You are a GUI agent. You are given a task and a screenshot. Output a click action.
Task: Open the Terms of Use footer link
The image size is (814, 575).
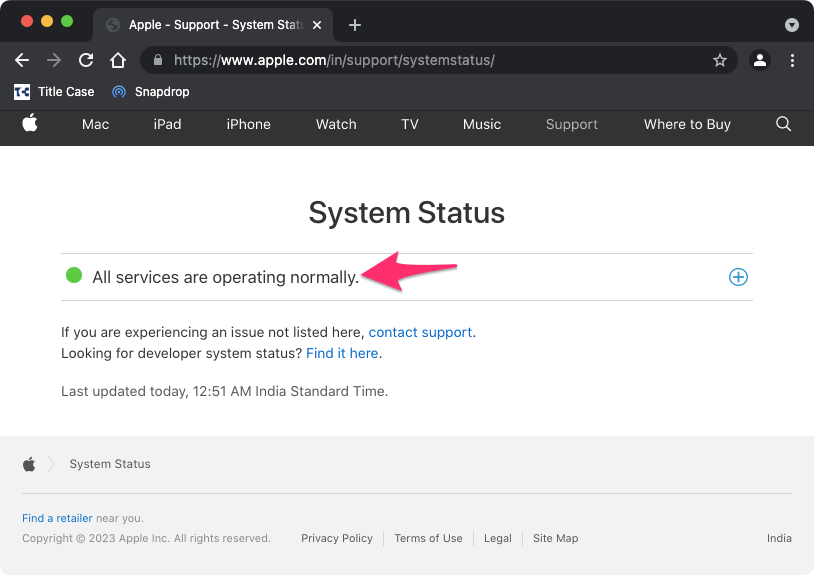(x=428, y=538)
